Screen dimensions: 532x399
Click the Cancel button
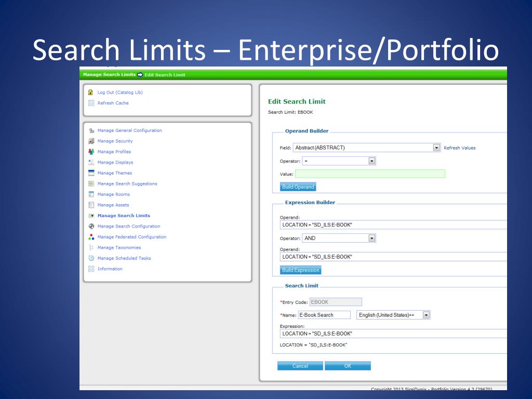pyautogui.click(x=300, y=366)
